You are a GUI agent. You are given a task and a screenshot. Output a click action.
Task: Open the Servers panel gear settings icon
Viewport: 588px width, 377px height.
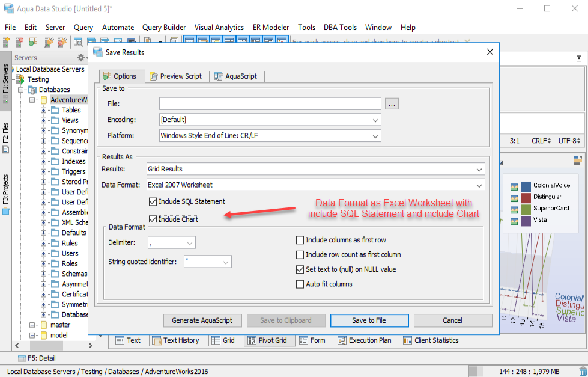tap(81, 58)
